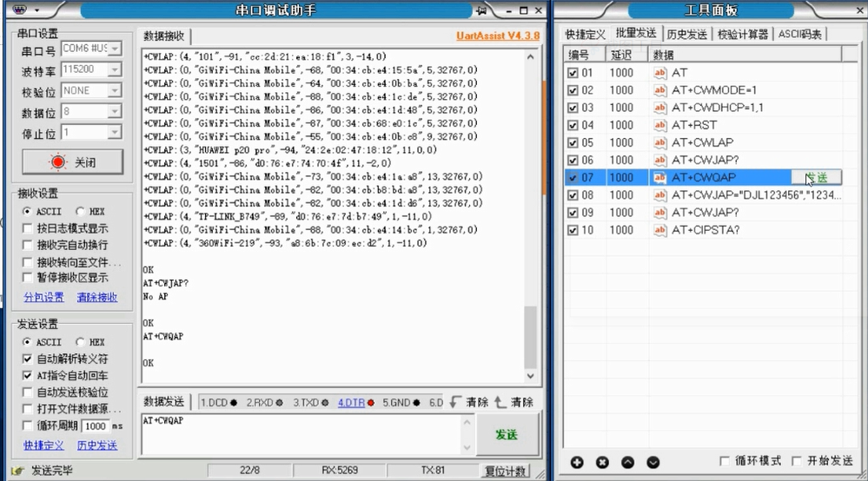Image resolution: width=868 pixels, height=481 pixels.
Task: Enable log mode display checkbox
Action: point(27,227)
